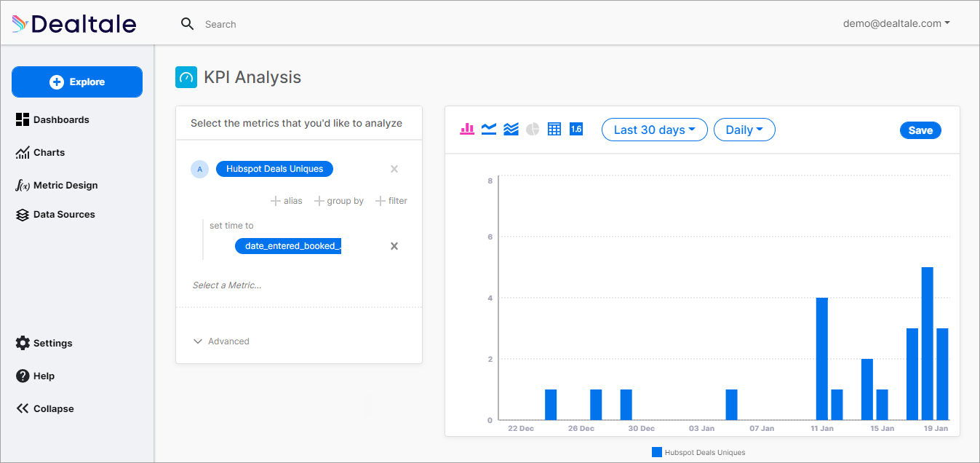Click the 'set time to' label
980x463 pixels.
tap(231, 226)
